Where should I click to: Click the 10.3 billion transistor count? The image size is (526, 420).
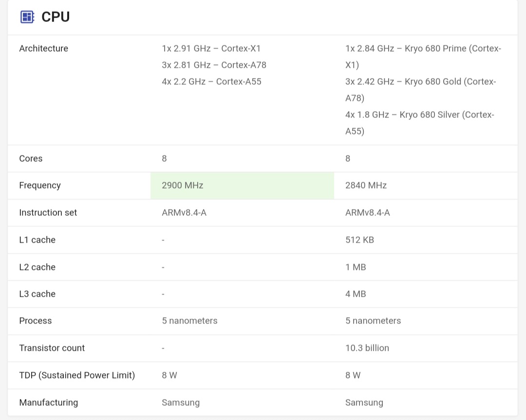point(367,348)
